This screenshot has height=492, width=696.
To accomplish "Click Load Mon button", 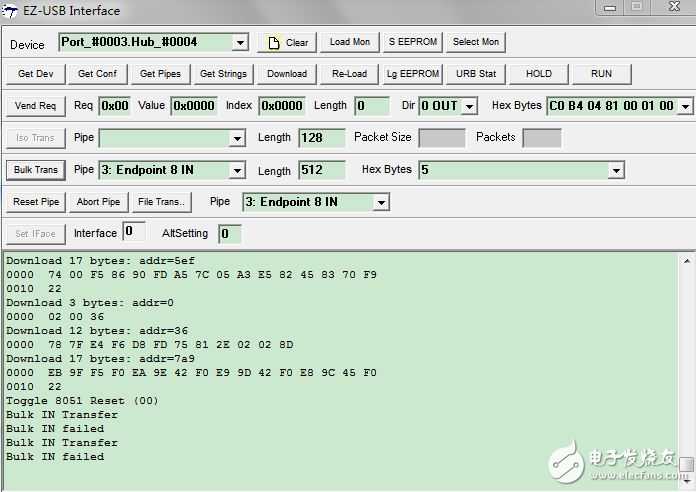I will click(350, 42).
